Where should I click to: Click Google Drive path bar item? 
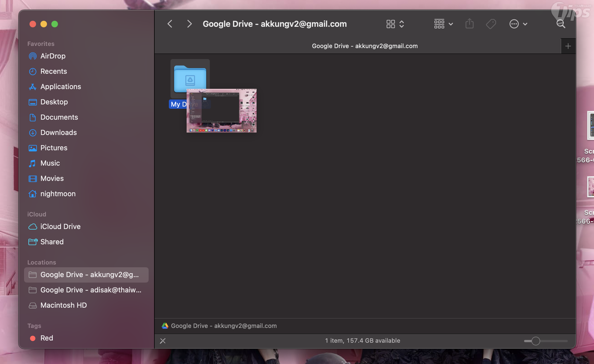[x=224, y=326]
